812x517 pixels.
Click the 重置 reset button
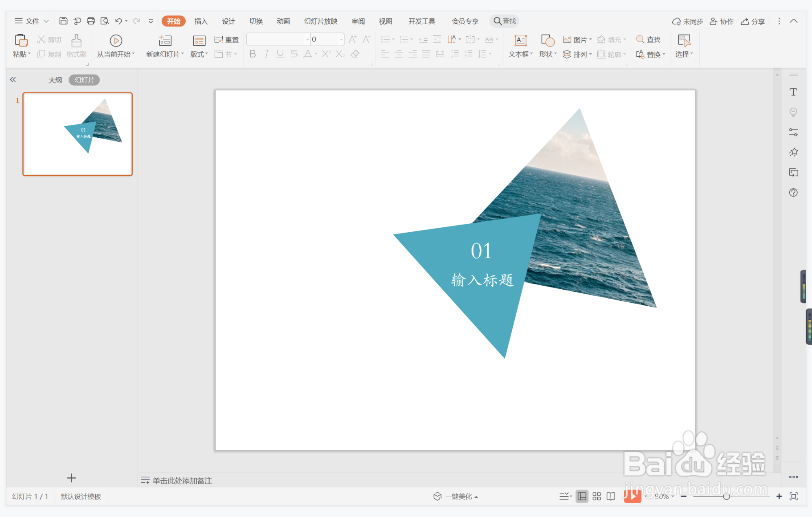tap(227, 40)
